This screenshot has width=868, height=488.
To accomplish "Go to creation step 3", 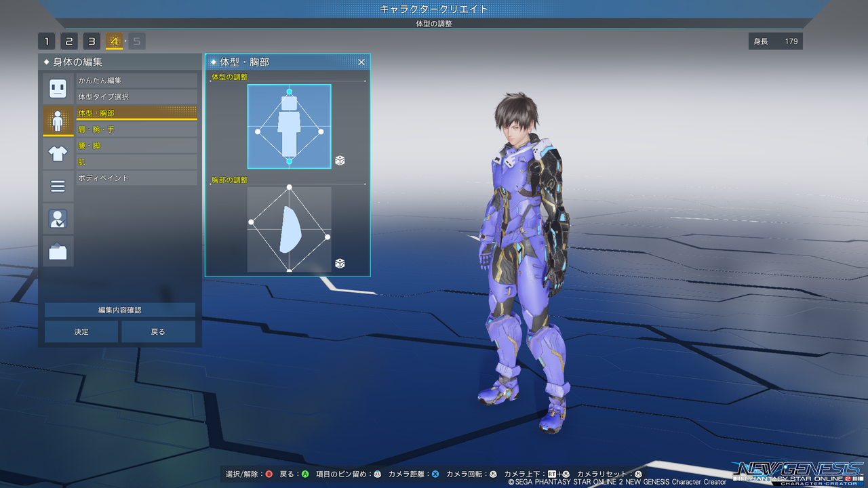I will pyautogui.click(x=92, y=41).
